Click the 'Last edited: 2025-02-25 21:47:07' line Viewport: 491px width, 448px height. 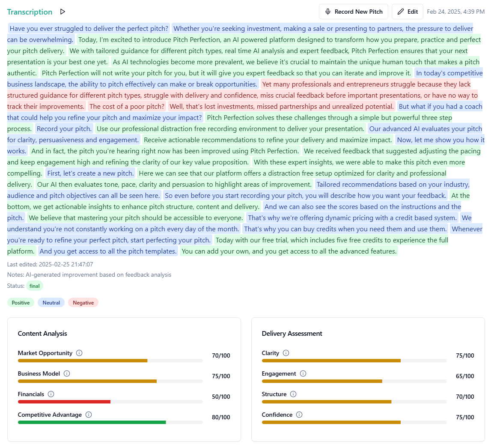click(x=50, y=264)
